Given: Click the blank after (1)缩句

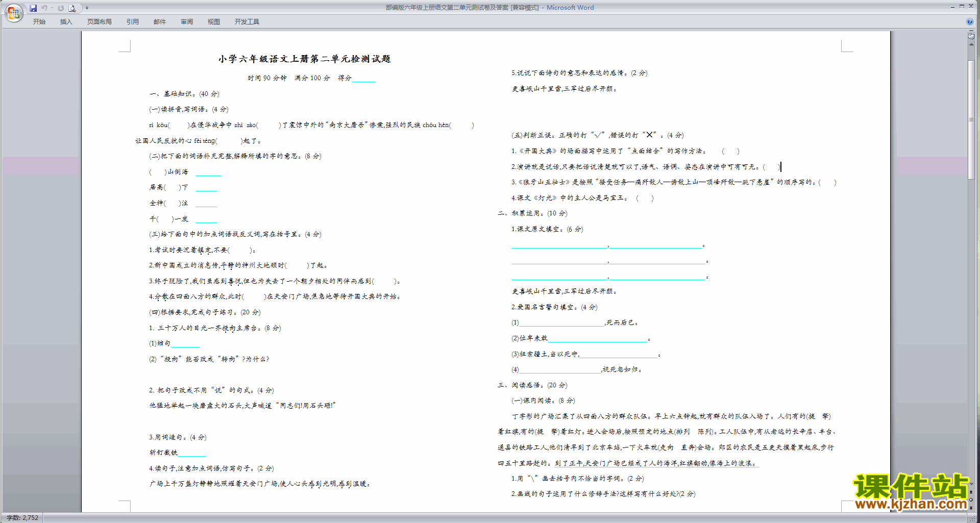Looking at the screenshot, I should pyautogui.click(x=185, y=344).
